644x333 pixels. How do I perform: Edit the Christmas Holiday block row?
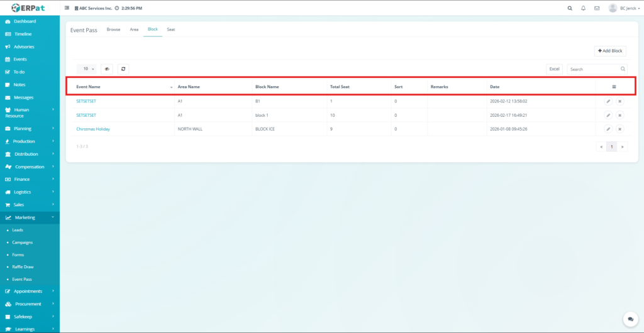pos(608,129)
